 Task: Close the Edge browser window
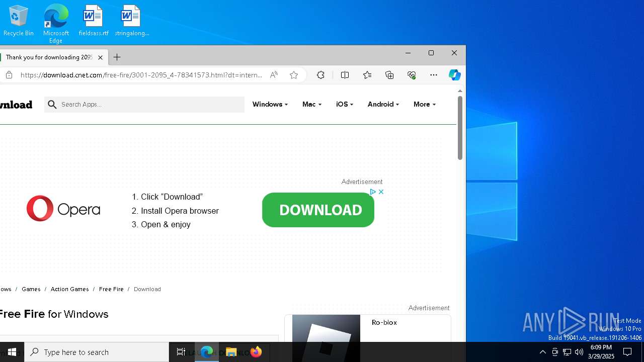click(454, 53)
